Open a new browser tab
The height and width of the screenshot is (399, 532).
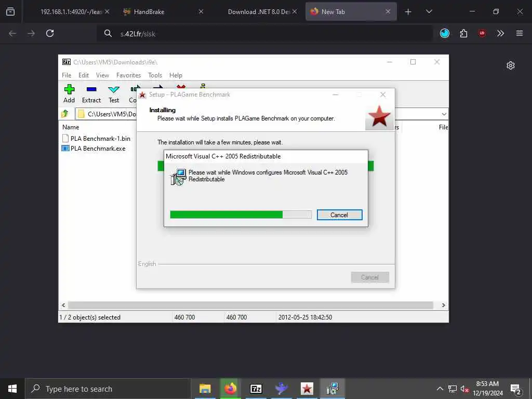tap(408, 12)
